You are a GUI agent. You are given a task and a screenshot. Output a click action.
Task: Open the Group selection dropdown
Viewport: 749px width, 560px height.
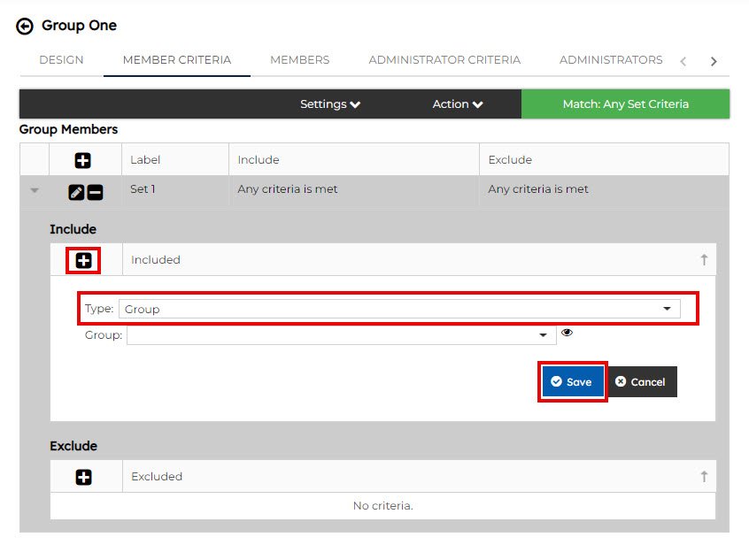pyautogui.click(x=340, y=335)
